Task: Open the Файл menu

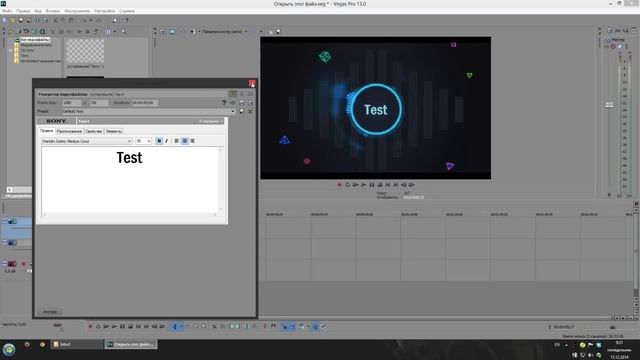Action: tap(7, 11)
